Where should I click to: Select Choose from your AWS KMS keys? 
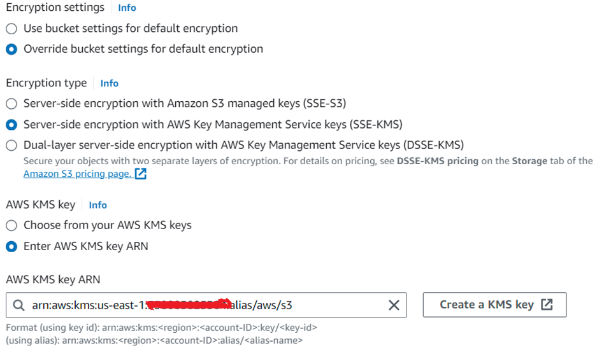pos(11,225)
